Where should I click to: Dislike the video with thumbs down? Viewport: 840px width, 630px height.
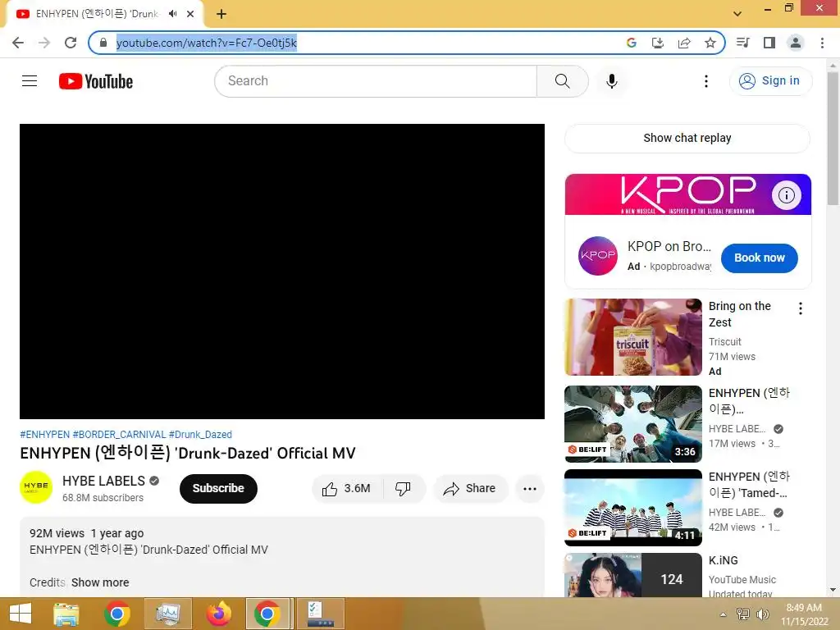click(403, 489)
